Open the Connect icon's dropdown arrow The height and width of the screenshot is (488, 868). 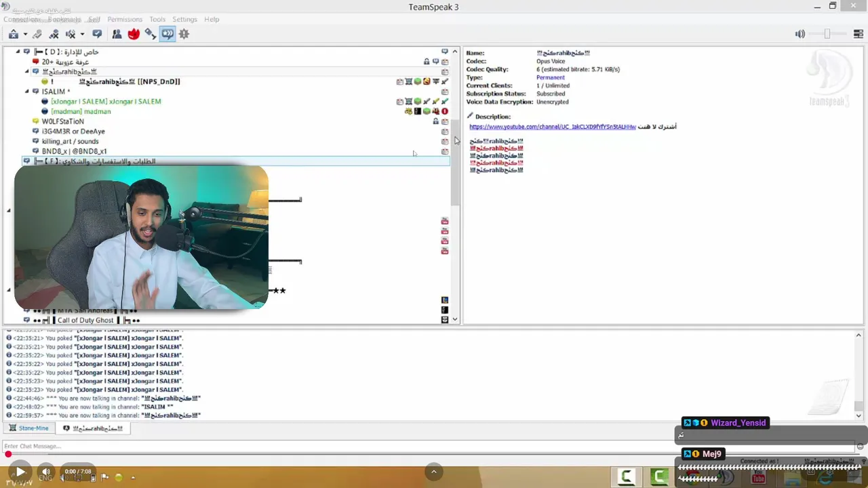25,34
